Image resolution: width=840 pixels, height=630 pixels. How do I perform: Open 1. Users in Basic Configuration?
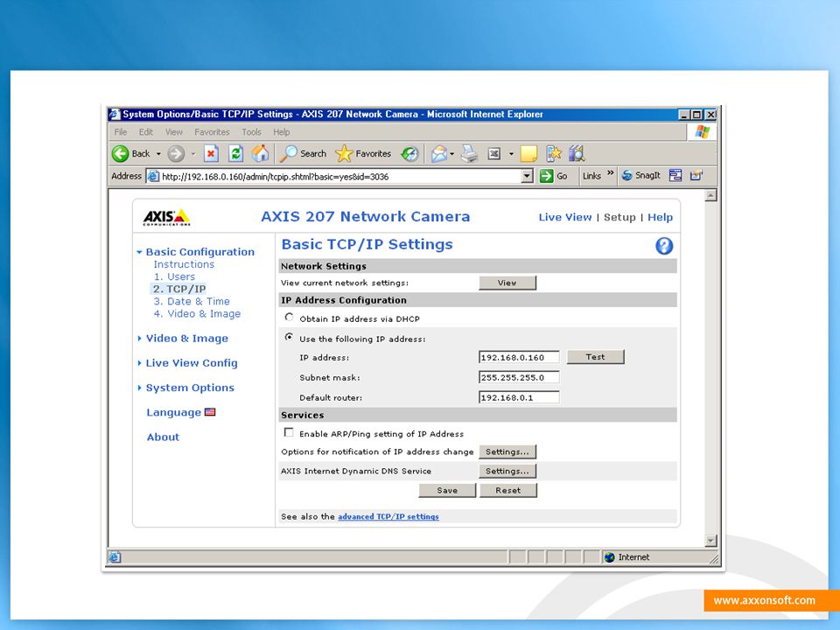pos(174,276)
